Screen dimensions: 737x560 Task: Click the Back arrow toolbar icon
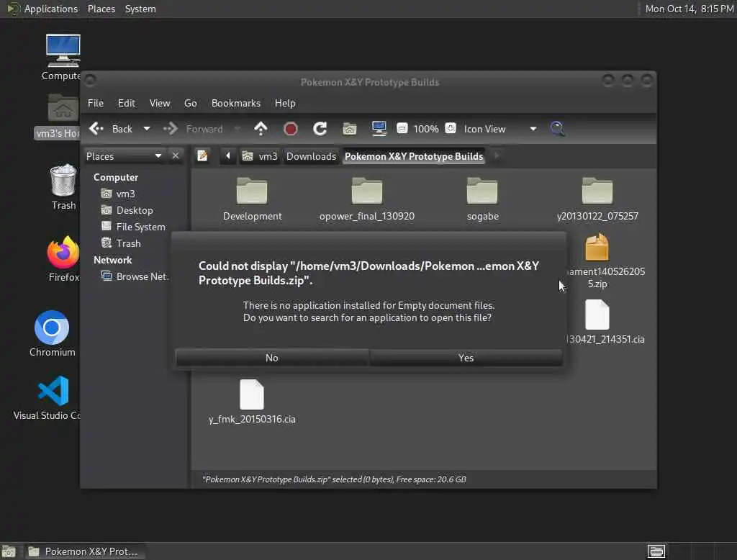click(x=96, y=128)
